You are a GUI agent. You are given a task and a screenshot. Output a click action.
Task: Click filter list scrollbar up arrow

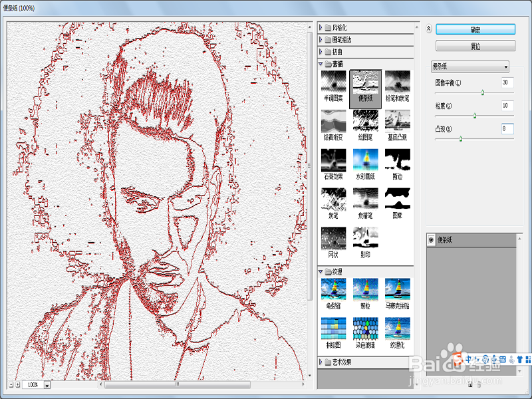tap(417, 27)
